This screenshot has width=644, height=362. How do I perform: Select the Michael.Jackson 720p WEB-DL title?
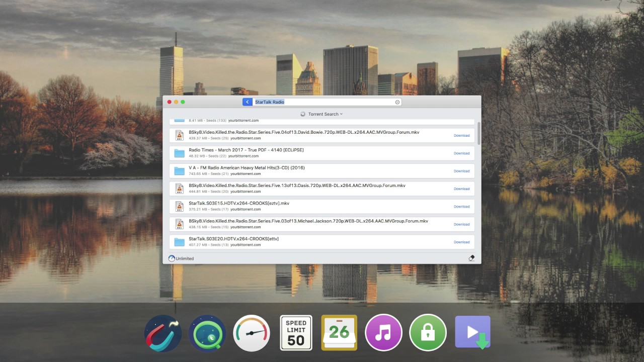pos(308,221)
